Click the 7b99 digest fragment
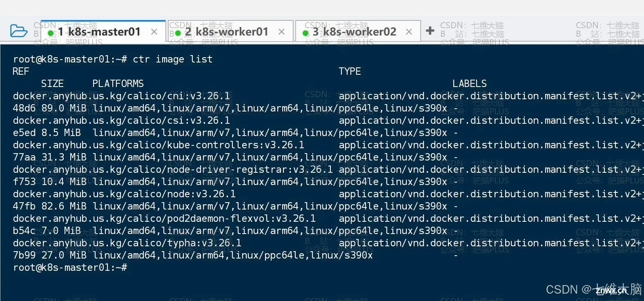The width and height of the screenshot is (644, 301). [25, 255]
